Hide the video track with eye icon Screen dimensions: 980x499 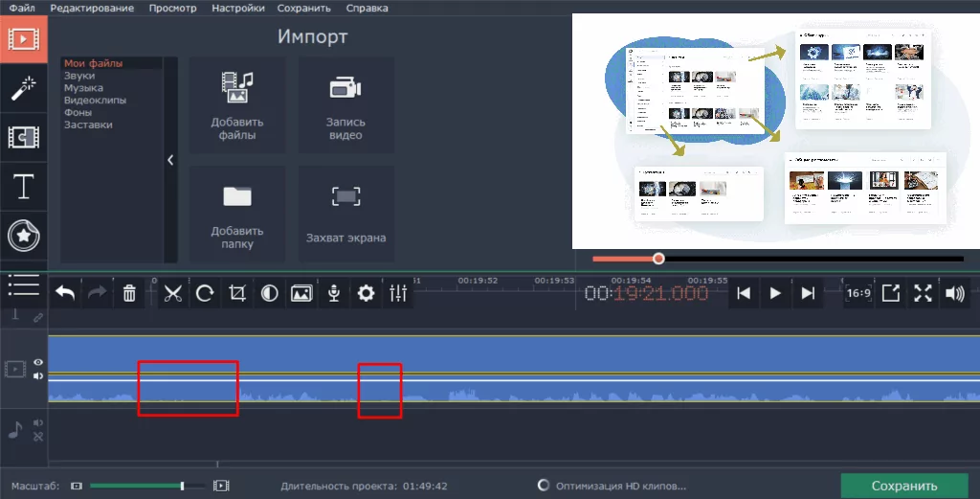pyautogui.click(x=38, y=362)
